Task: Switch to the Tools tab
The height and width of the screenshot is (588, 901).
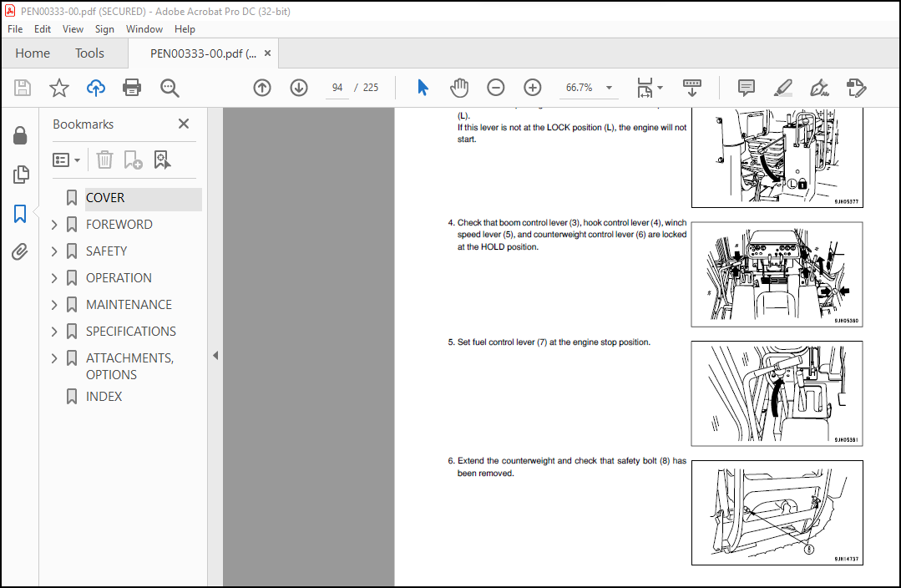Action: 89,53
